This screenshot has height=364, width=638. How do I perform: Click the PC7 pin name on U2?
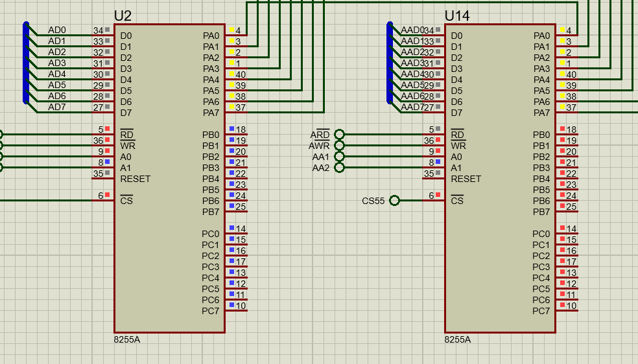[x=210, y=311]
